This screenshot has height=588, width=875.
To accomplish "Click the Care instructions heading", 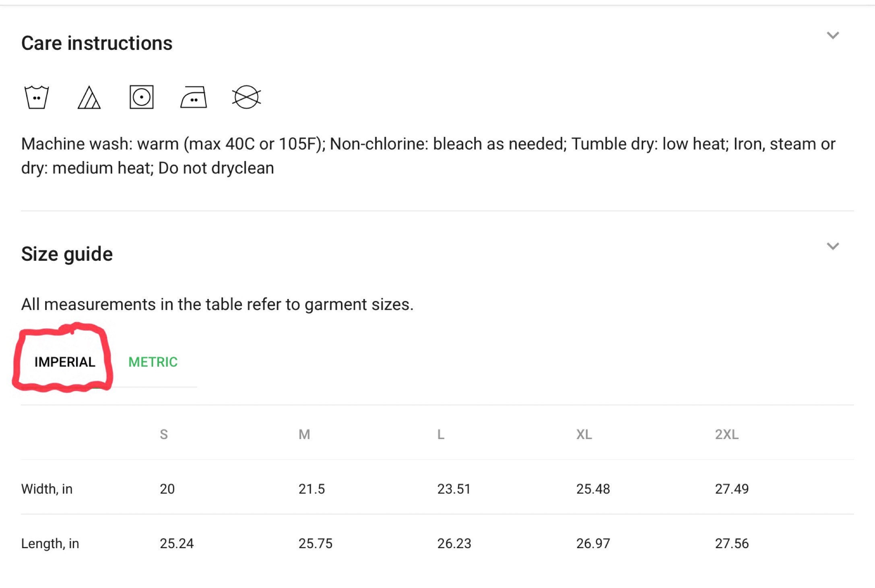I will pos(97,43).
